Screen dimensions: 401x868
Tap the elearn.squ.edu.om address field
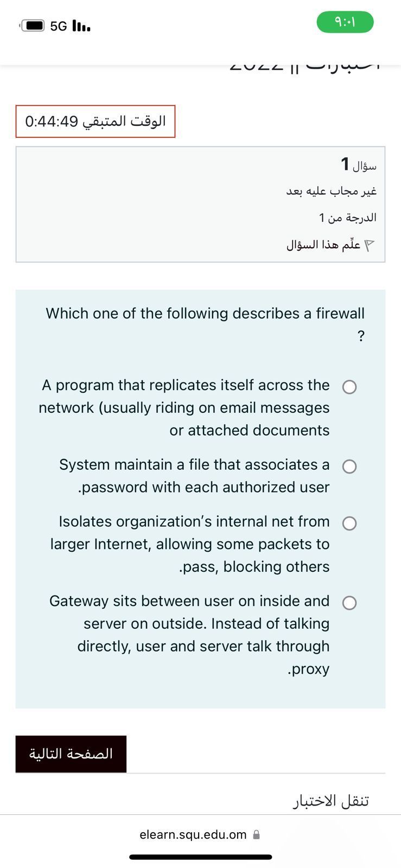pyautogui.click(x=193, y=835)
